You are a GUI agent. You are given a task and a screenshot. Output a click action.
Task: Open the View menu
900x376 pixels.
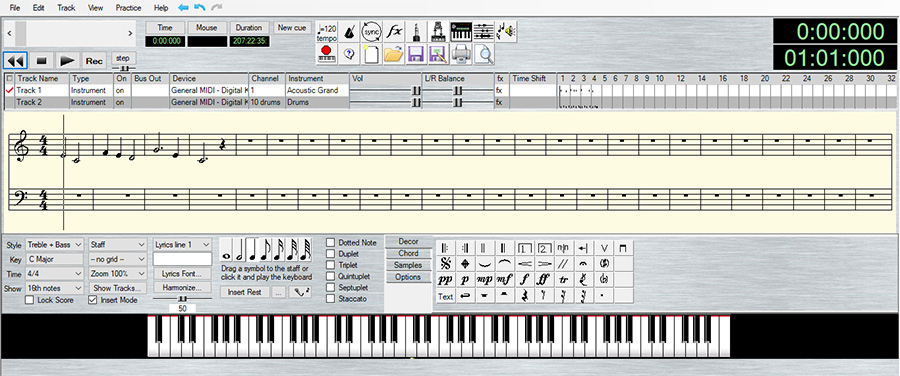click(x=96, y=8)
